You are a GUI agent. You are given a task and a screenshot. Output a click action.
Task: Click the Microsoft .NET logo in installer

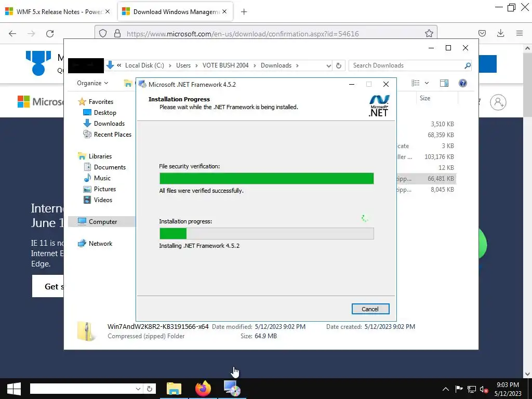379,106
